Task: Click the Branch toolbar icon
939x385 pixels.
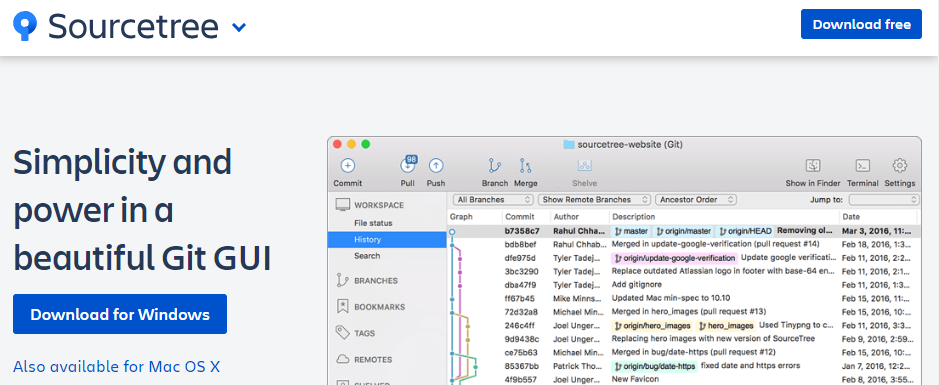Action: point(495,166)
